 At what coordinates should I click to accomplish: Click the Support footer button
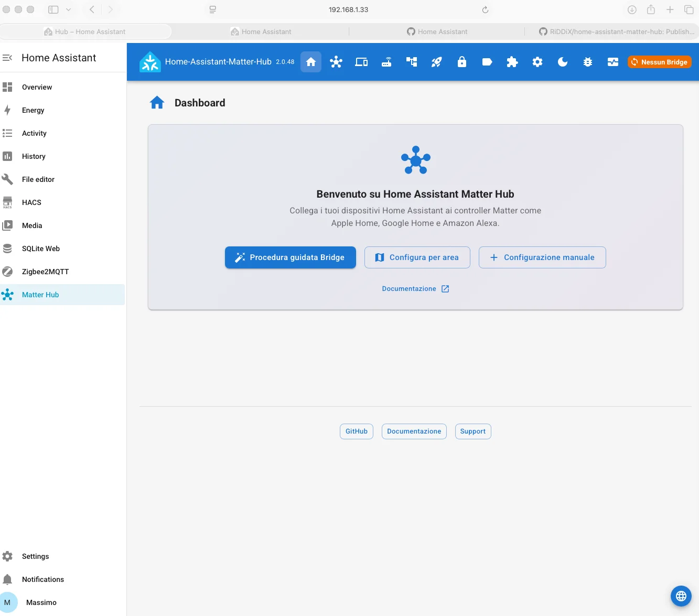point(473,431)
